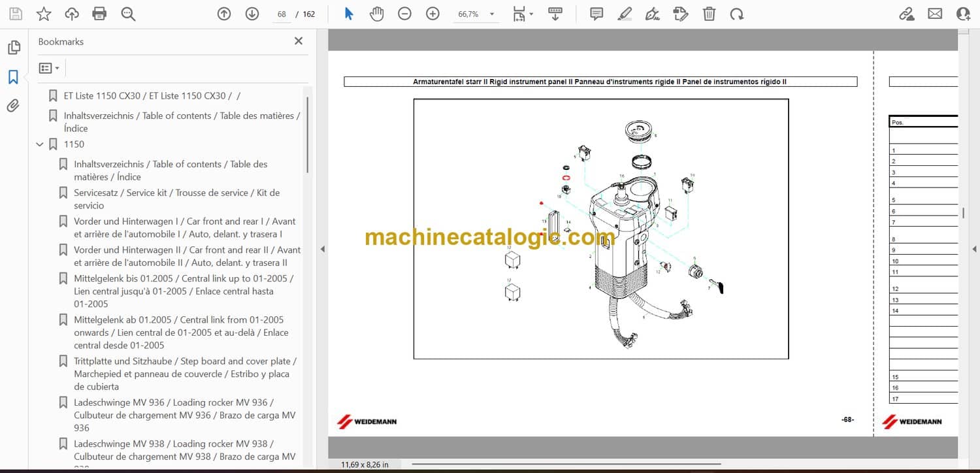
Task: Go to the previous page
Action: [x=224, y=14]
